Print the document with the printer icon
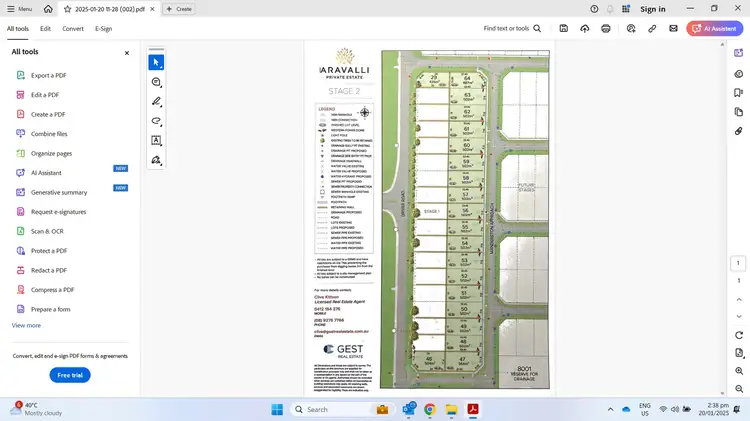The image size is (750, 421). pyautogui.click(x=606, y=29)
